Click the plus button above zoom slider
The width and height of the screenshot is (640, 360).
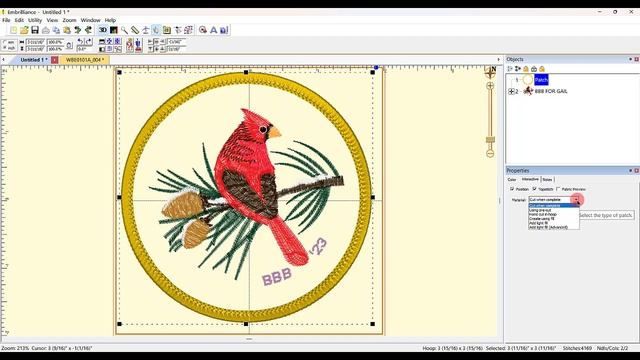click(490, 86)
